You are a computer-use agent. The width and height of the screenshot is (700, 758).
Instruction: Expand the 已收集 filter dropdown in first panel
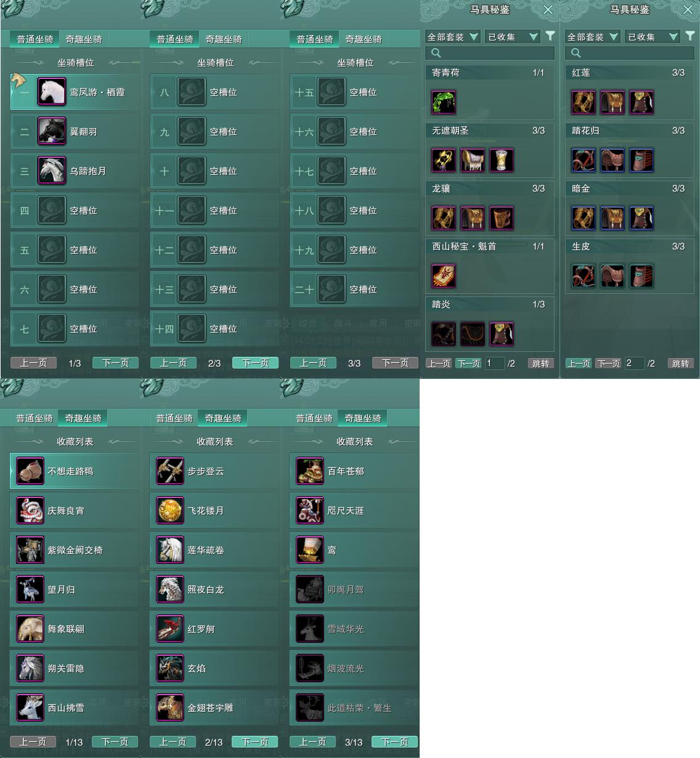pos(513,37)
